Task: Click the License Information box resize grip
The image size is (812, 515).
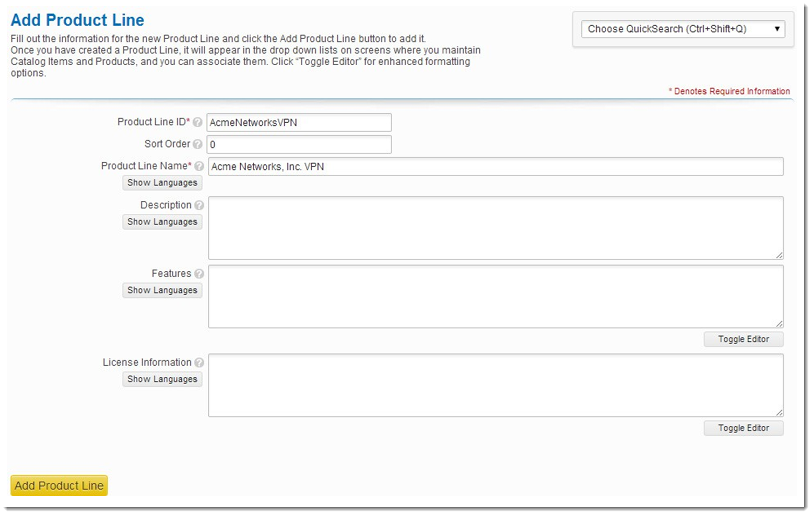Action: [779, 412]
